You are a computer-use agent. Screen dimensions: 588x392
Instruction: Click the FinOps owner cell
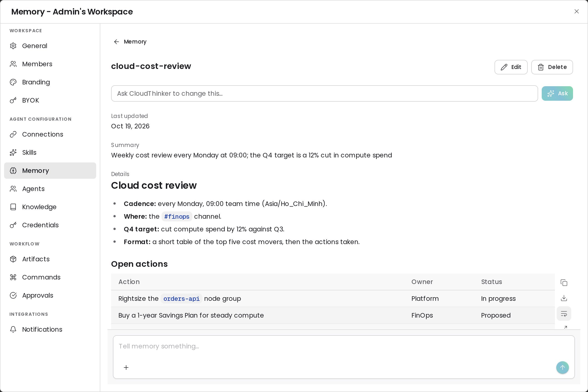422,316
